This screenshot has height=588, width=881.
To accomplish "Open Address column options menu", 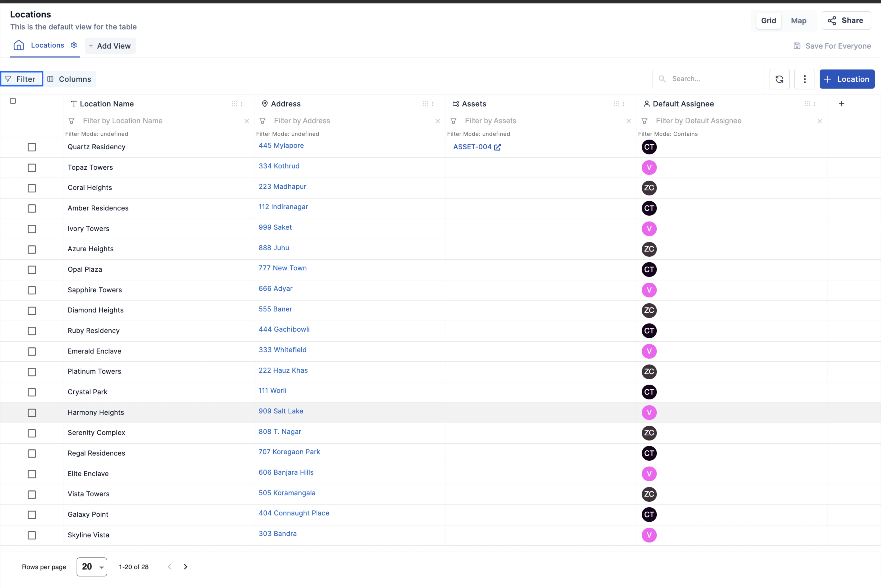I will click(x=433, y=104).
